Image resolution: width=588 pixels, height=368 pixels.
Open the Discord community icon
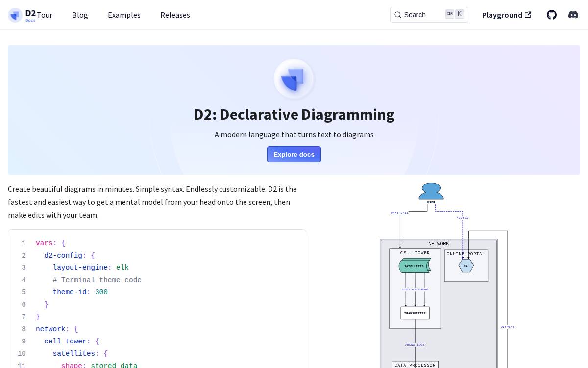[573, 15]
